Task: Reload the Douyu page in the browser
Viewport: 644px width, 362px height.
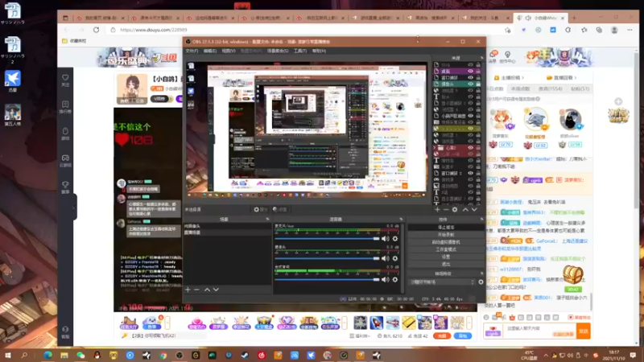Action: coord(96,30)
